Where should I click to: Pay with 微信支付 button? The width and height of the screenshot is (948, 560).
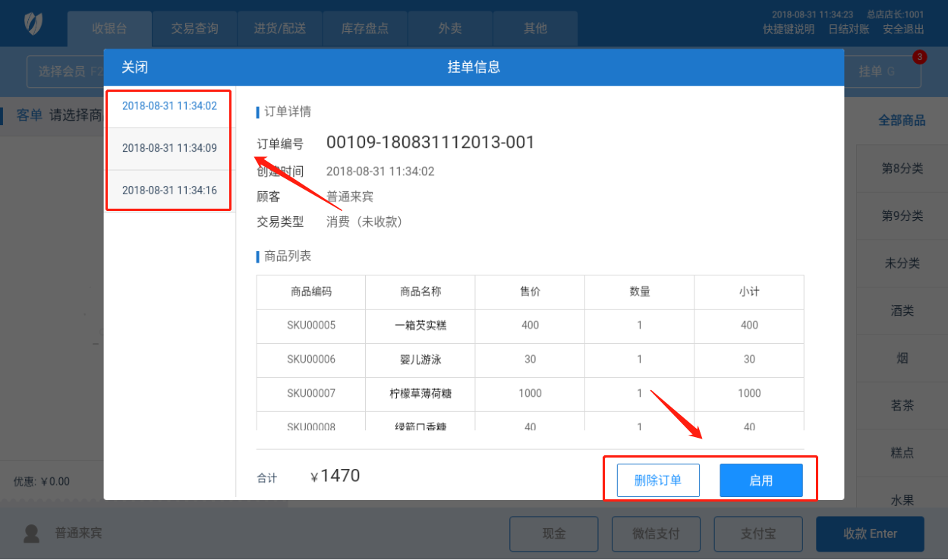[x=657, y=533]
